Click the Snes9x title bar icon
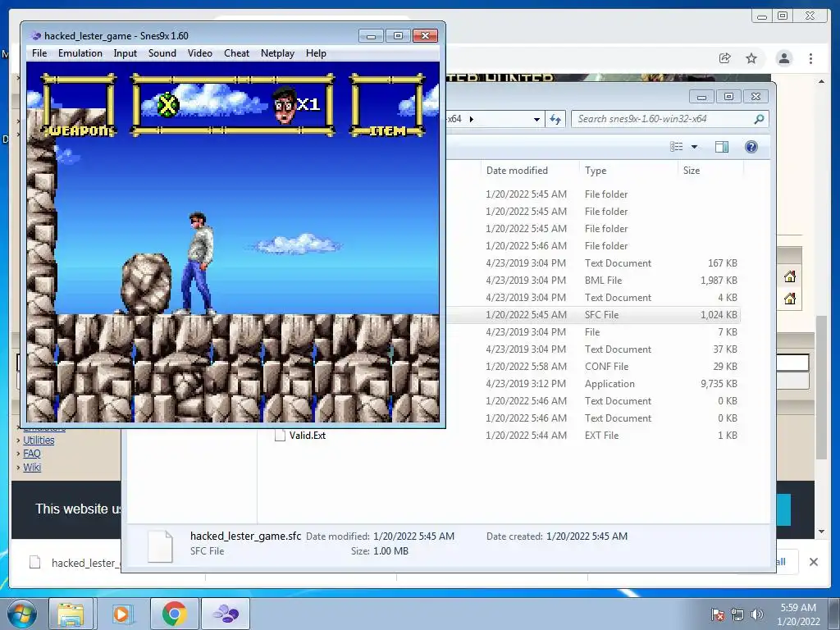This screenshot has width=840, height=630. (x=36, y=36)
